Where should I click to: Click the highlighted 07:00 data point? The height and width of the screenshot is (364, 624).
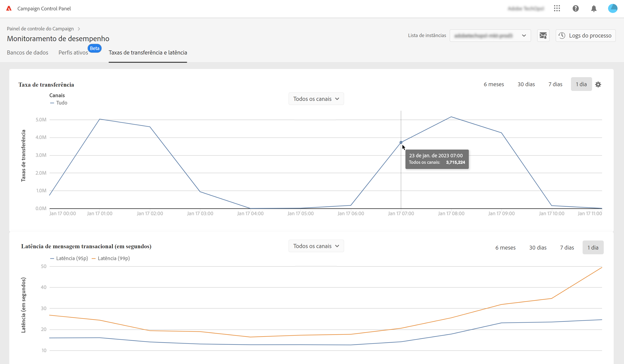click(x=401, y=142)
